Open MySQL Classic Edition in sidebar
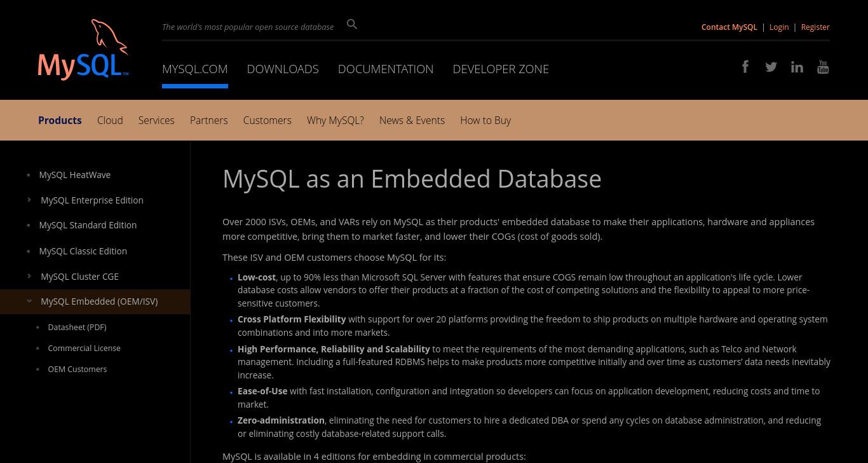Screen dimensions: 868x463 pyautogui.click(x=83, y=251)
